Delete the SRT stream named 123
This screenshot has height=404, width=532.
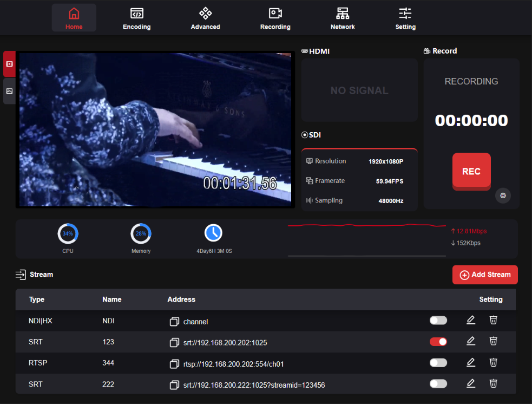coord(494,341)
